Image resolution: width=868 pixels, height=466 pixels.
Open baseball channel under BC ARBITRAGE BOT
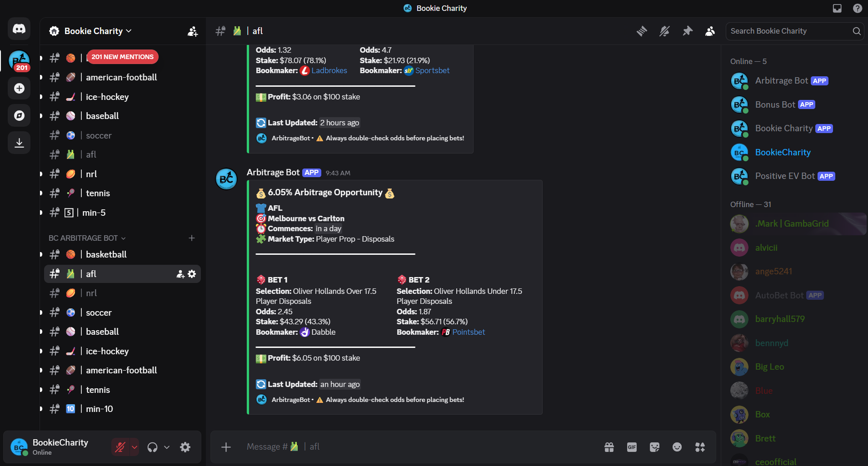pos(122,332)
